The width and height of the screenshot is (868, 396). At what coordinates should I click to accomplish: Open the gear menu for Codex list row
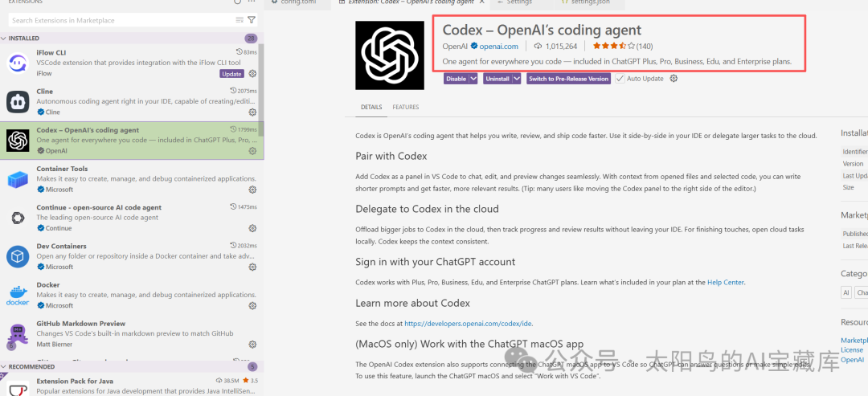pos(252,150)
